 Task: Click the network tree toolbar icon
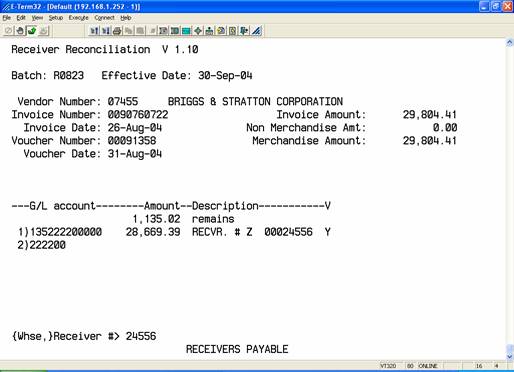[x=209, y=31]
